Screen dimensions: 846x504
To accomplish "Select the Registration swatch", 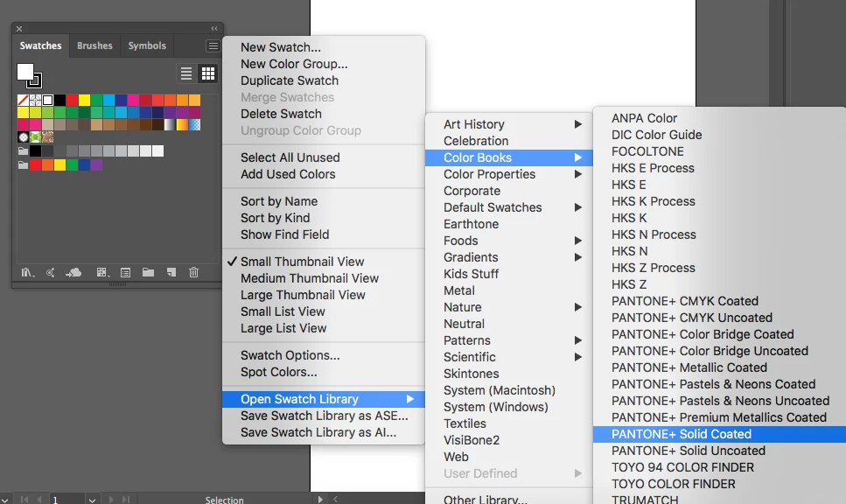I will point(36,101).
